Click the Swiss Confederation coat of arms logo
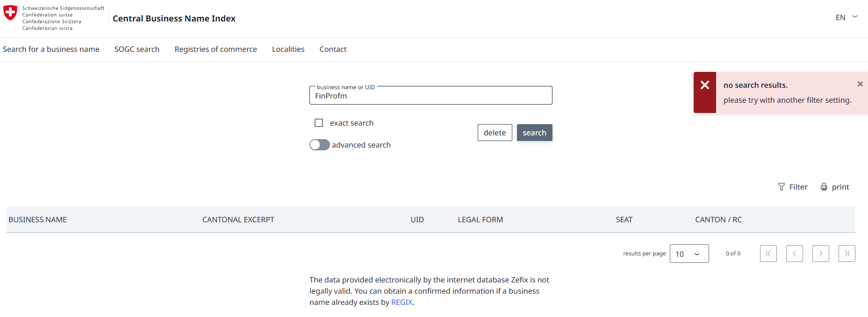Screen dimensions: 868x317 coord(10,13)
